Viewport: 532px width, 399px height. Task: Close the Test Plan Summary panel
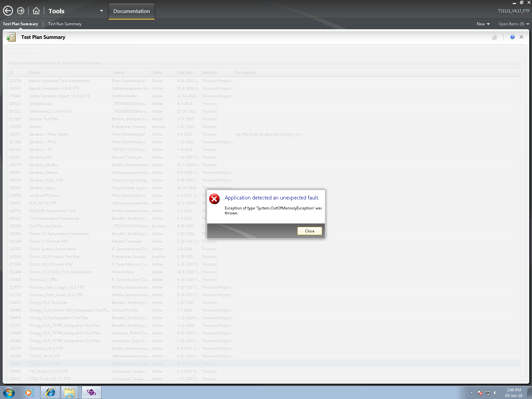pos(521,37)
